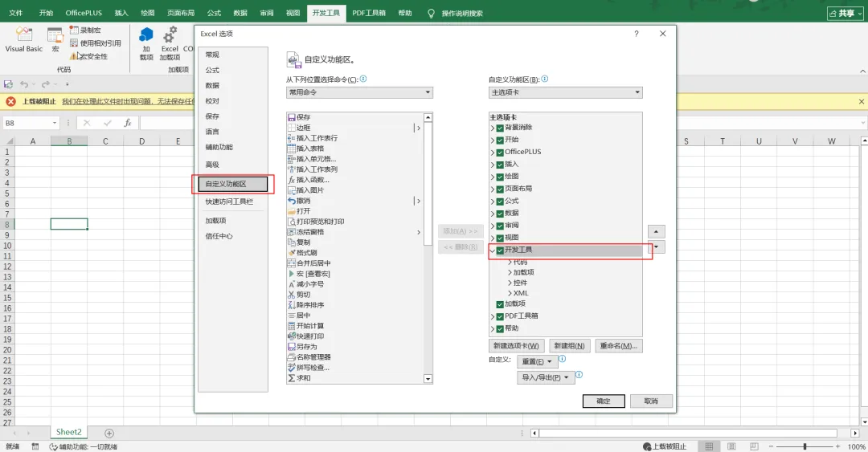868x452 pixels.
Task: Switch to the 页面布局 ribbon tab
Action: click(x=181, y=13)
